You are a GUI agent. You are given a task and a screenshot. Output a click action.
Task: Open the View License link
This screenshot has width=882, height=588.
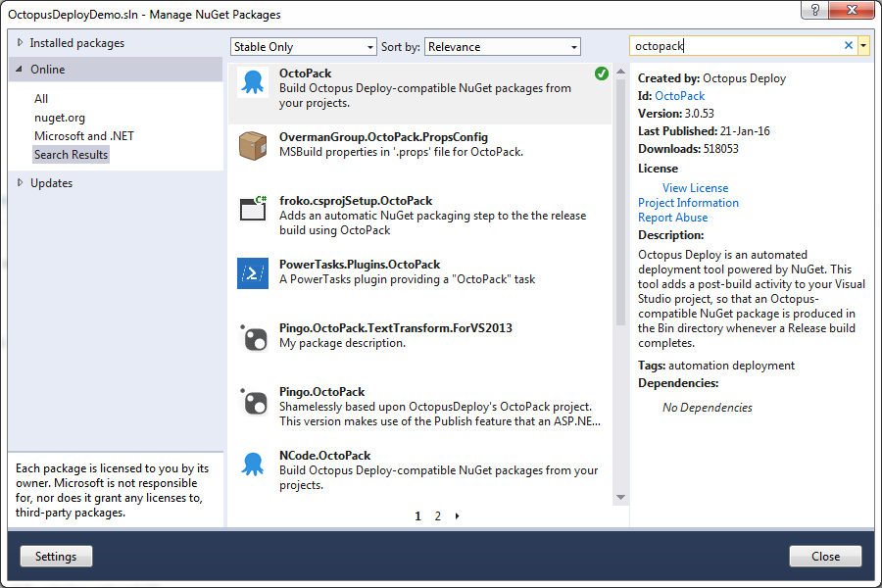695,188
